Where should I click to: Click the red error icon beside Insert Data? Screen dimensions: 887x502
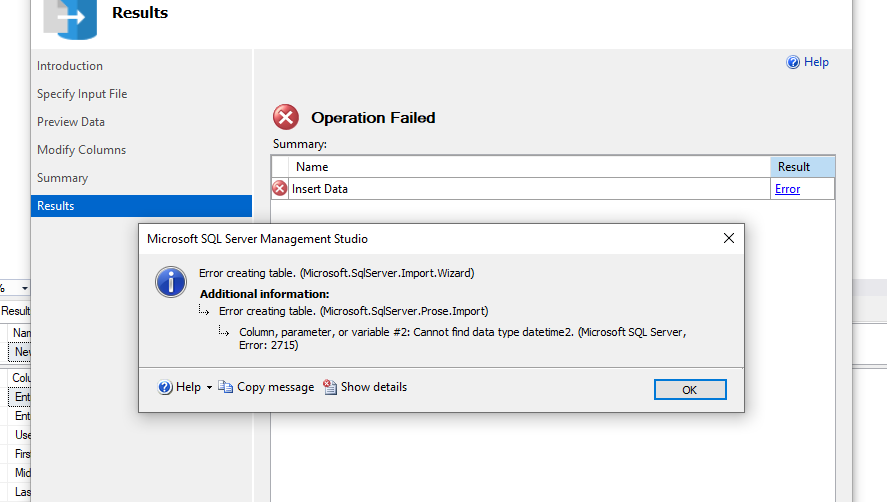[279, 188]
